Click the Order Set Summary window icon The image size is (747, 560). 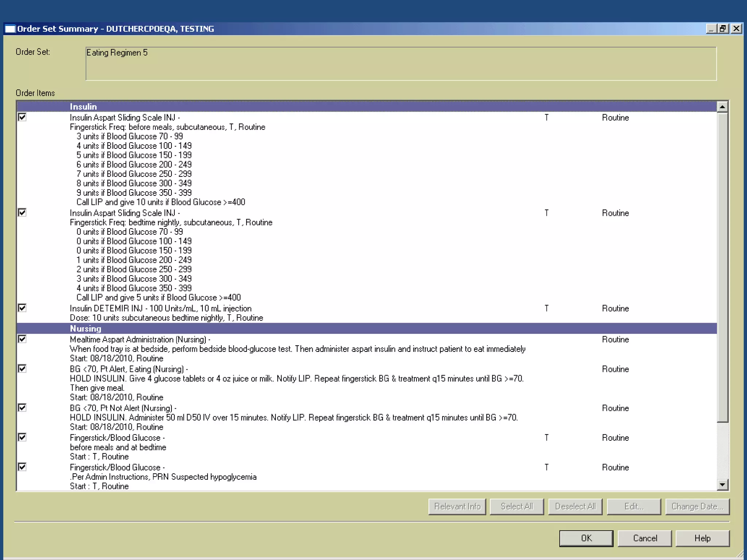[10, 29]
